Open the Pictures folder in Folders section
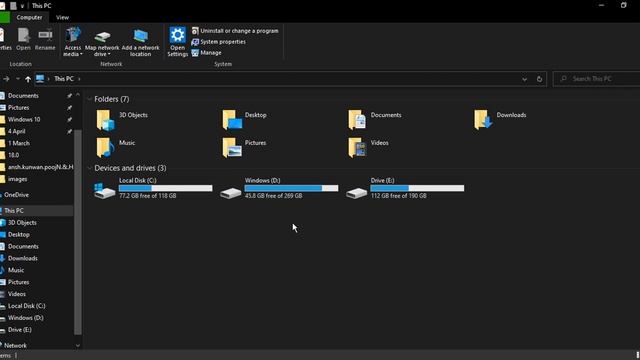 click(x=232, y=148)
